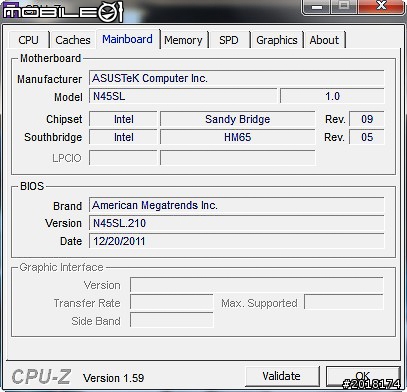Select the Mainboard tab
Image resolution: width=407 pixels, height=392 pixels.
(x=128, y=39)
